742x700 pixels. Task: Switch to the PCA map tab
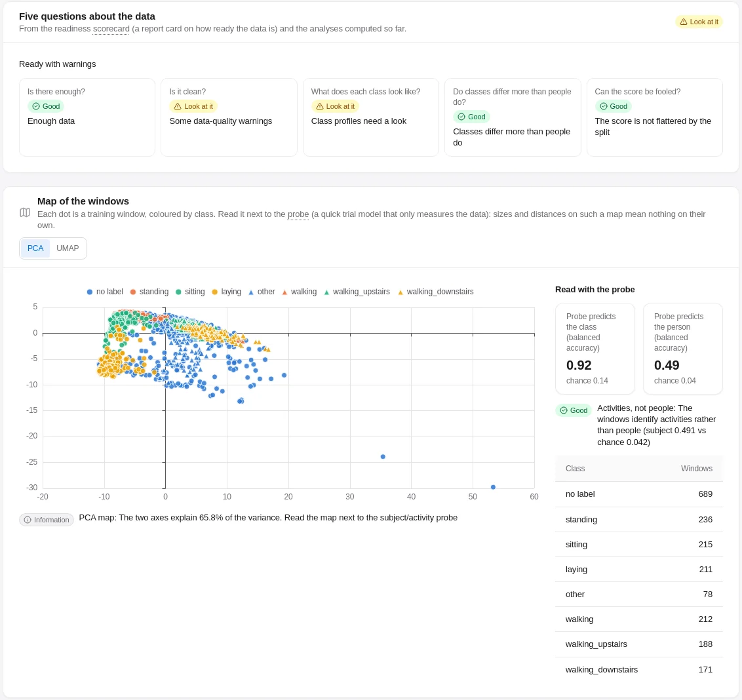[x=35, y=248]
